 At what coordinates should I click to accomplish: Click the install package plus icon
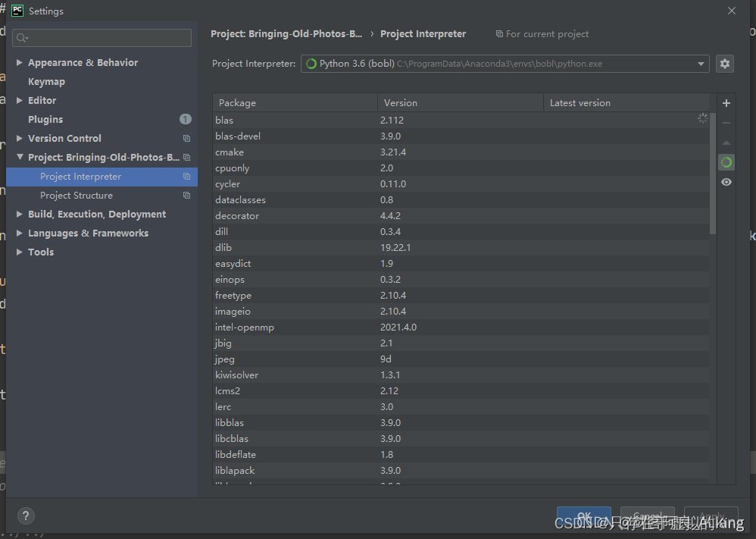pos(726,103)
